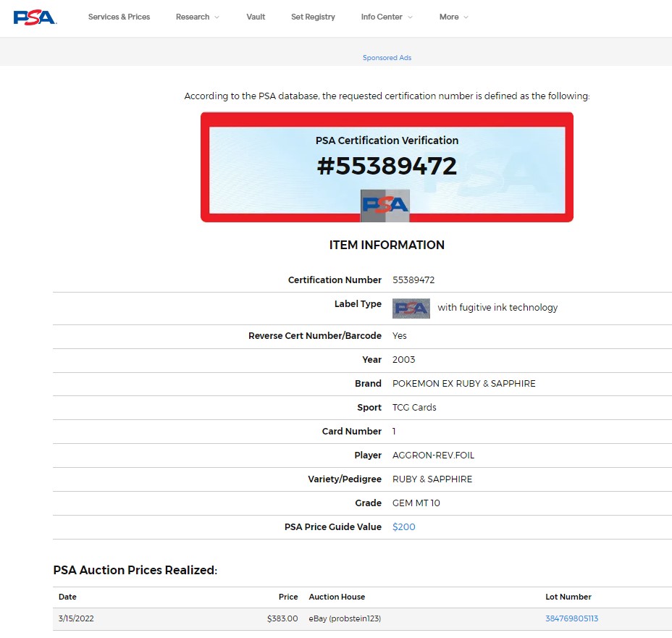Click the PSA badge inside the certification banner
The width and height of the screenshot is (672, 638).
(385, 205)
